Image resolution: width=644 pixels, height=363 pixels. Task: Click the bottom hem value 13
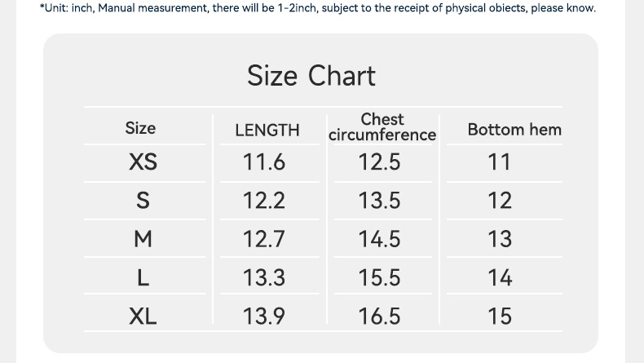click(x=500, y=239)
